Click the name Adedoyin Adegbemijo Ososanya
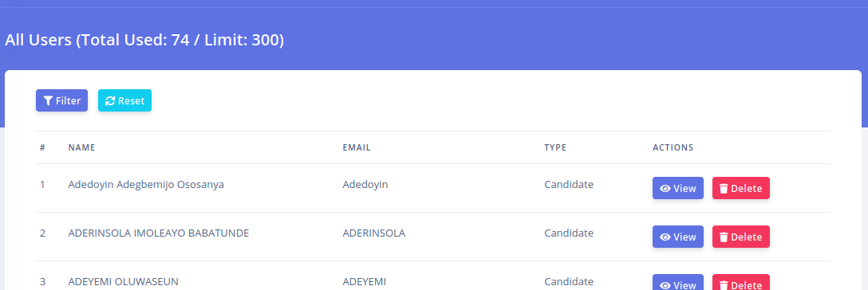 [x=146, y=185]
